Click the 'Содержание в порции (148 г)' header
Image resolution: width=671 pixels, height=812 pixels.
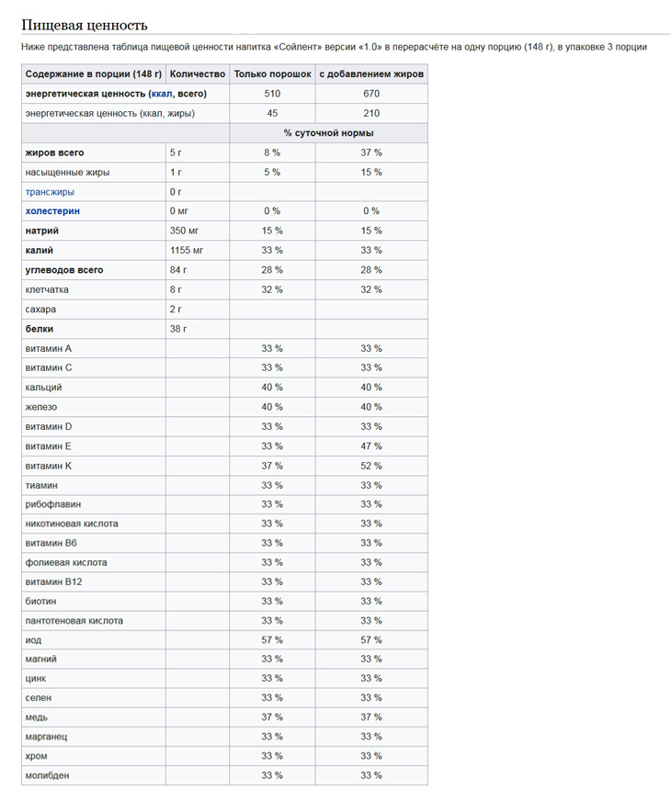(94, 74)
